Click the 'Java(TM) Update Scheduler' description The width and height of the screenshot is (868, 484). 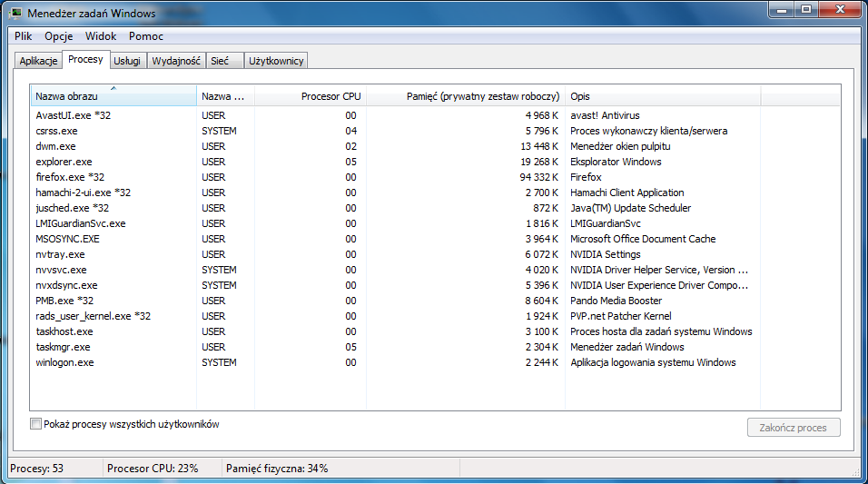click(630, 208)
